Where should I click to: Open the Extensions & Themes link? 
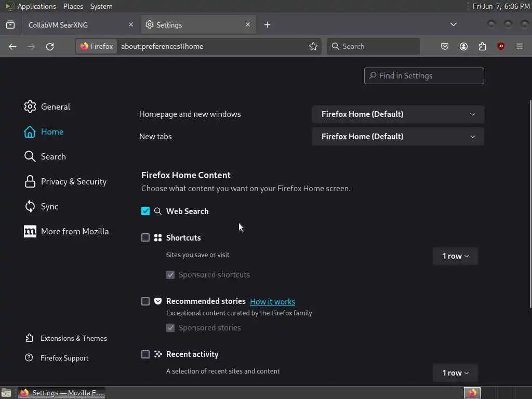(73, 338)
